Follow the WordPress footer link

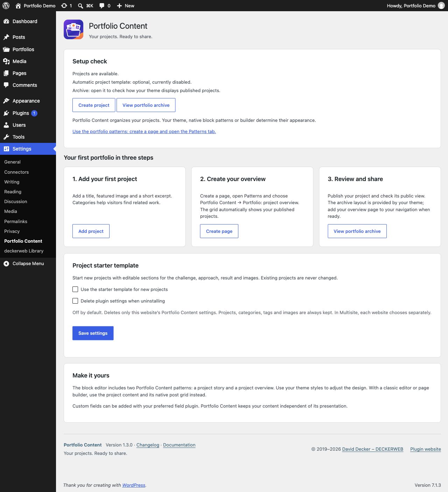[134, 485]
